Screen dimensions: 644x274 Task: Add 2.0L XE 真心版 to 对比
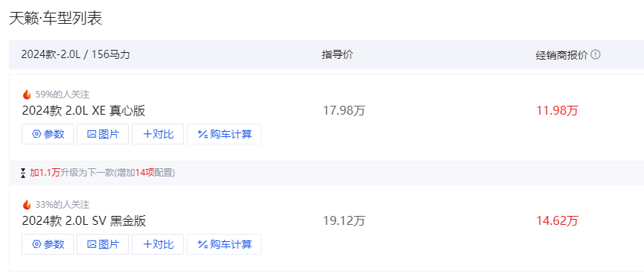click(158, 134)
